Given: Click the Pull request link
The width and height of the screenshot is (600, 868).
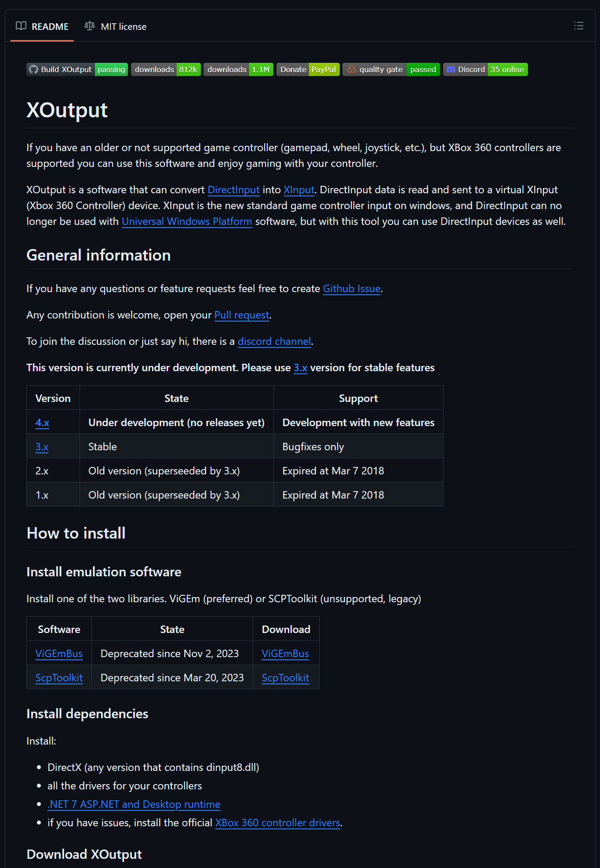Looking at the screenshot, I should 242,315.
